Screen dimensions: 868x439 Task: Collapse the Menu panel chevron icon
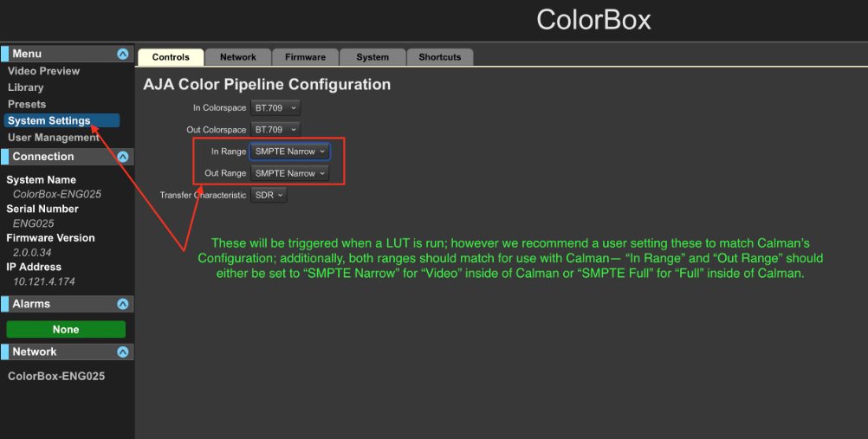(x=123, y=54)
